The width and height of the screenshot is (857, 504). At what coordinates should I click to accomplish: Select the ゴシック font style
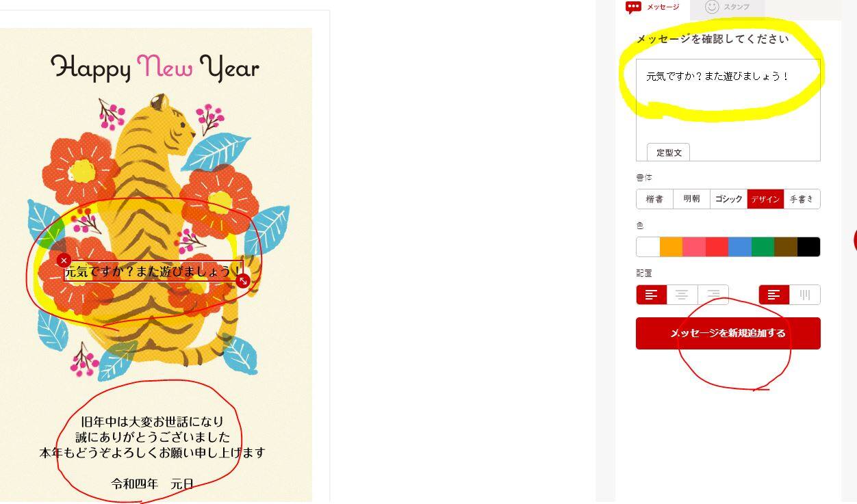tap(728, 199)
